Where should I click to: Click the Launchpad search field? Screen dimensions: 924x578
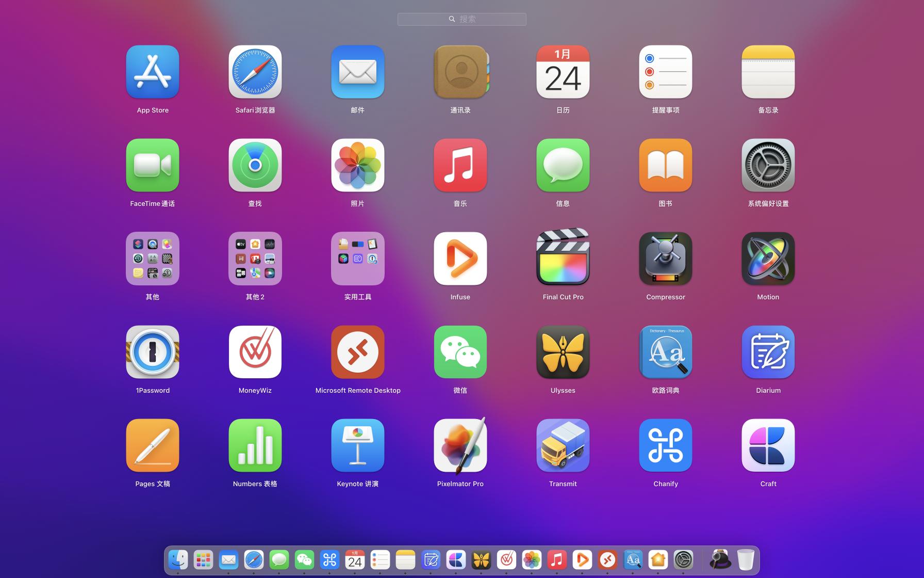461,19
